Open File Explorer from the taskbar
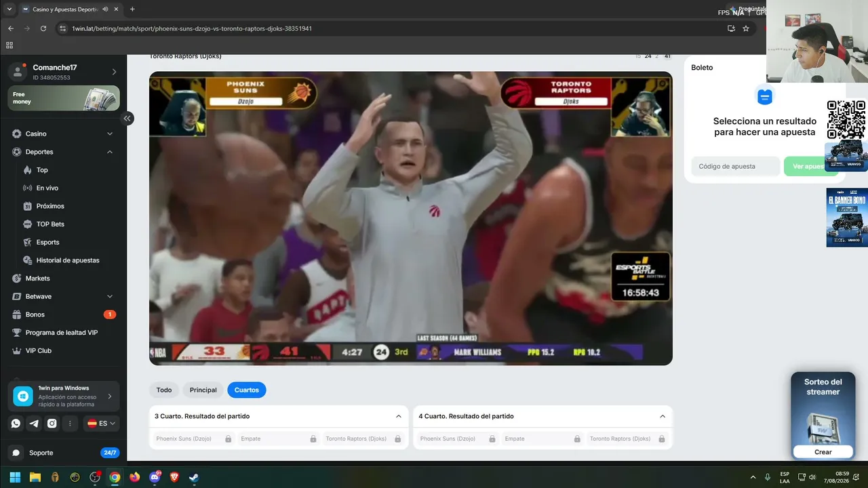This screenshot has width=868, height=488. [x=35, y=477]
